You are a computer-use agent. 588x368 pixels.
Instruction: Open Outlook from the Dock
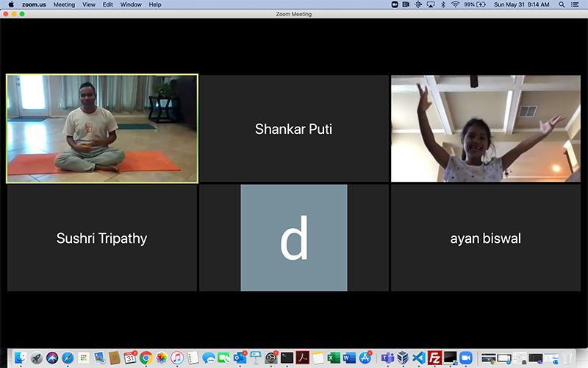240,358
